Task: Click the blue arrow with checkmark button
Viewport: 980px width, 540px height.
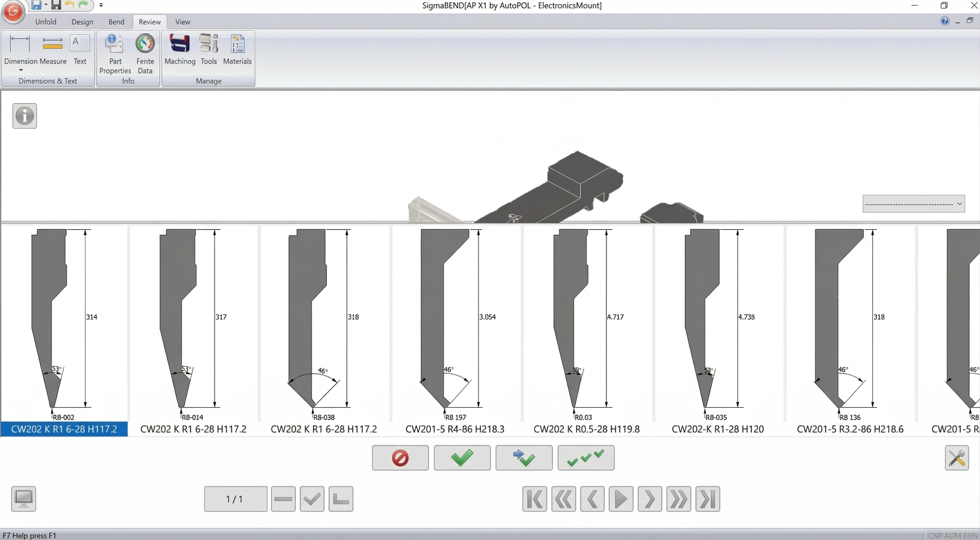Action: (x=524, y=458)
